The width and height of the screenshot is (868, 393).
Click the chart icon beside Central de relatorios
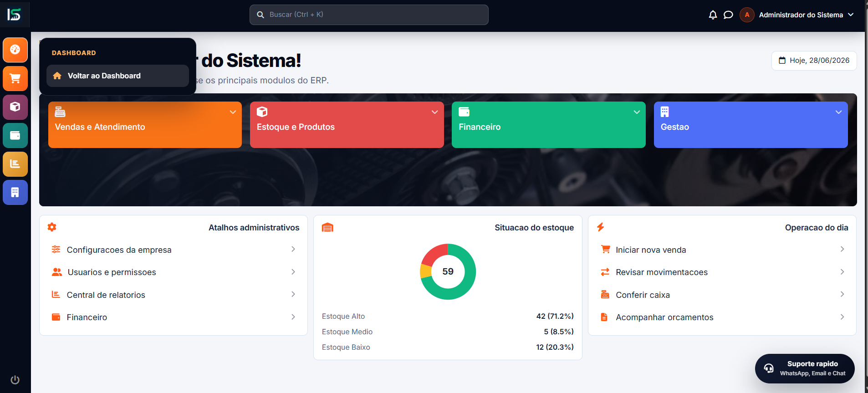tap(56, 295)
